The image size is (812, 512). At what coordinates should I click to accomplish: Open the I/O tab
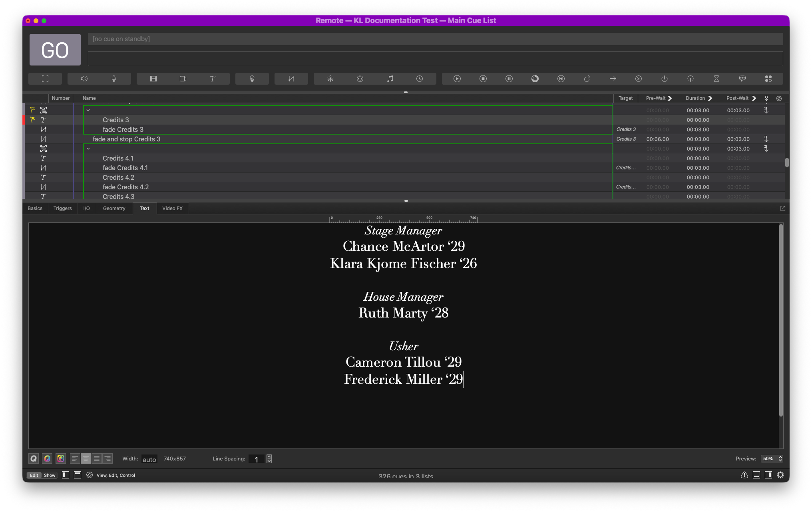tap(87, 208)
